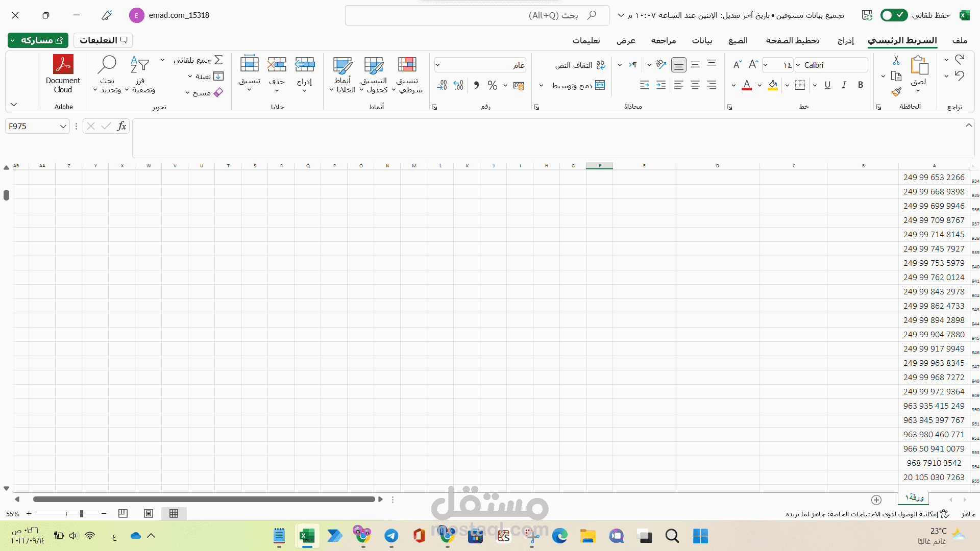Click the Percent Style icon
980x551 pixels.
pos(492,85)
